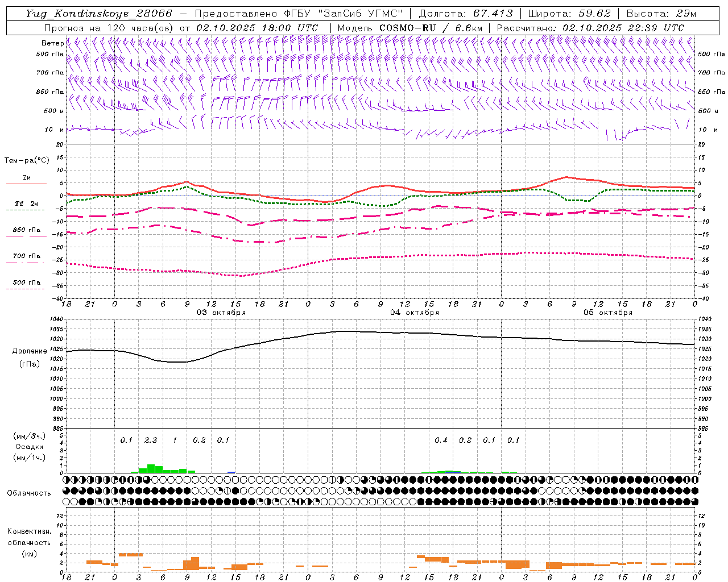Screen dimensions: 728x582
Task: Click the Тем-ра(°C) temperature panel label
Action: [27, 161]
